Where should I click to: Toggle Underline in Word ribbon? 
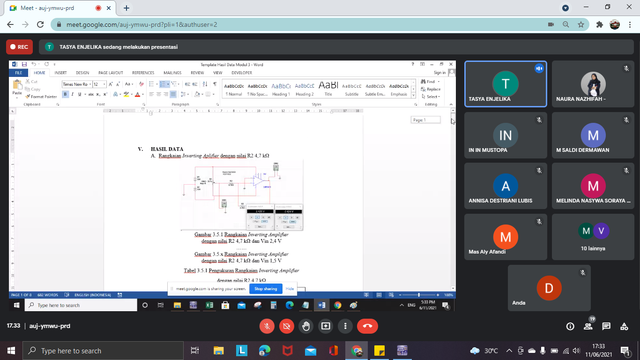pos(80,94)
